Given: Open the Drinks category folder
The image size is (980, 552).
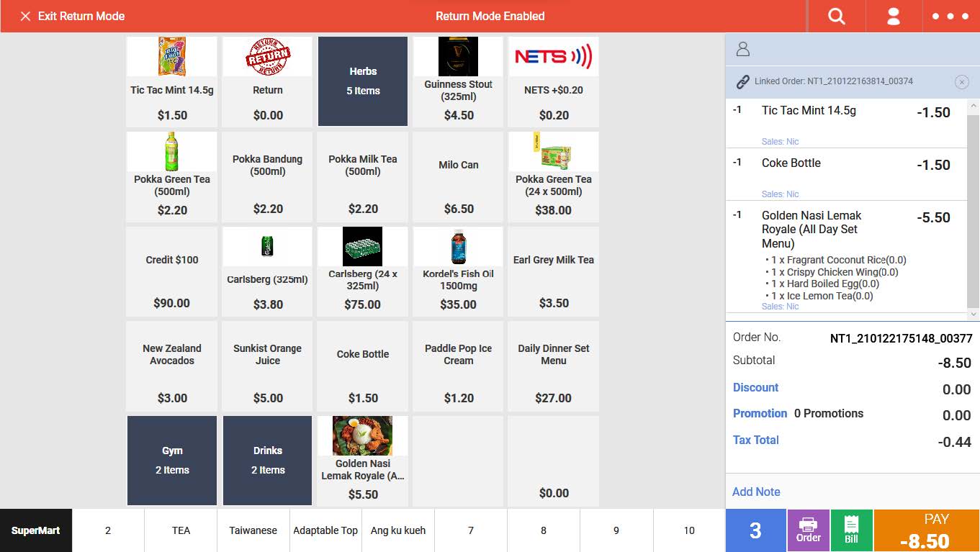Looking at the screenshot, I should pyautogui.click(x=268, y=461).
